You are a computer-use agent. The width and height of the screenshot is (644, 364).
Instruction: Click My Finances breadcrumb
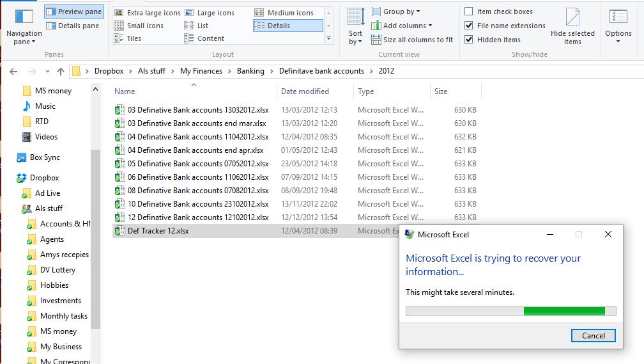(x=201, y=71)
